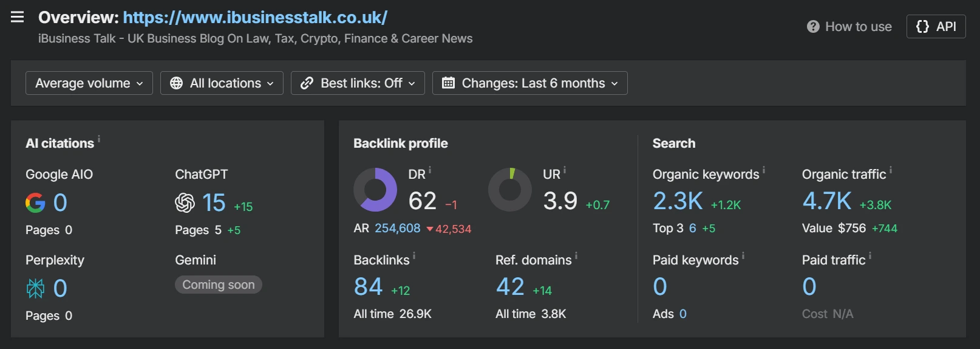Open the Backlinks count 84

[x=369, y=286]
